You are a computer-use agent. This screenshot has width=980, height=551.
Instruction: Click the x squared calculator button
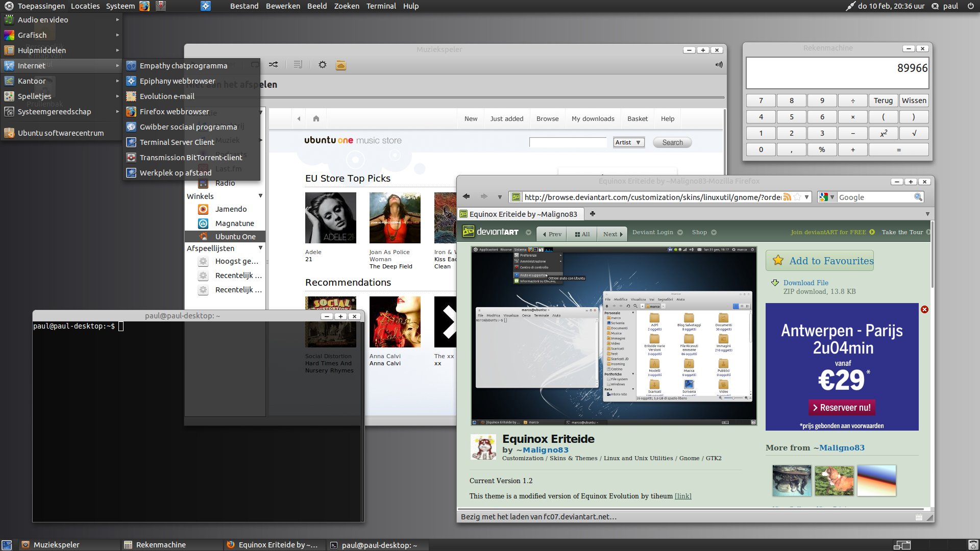tap(884, 133)
